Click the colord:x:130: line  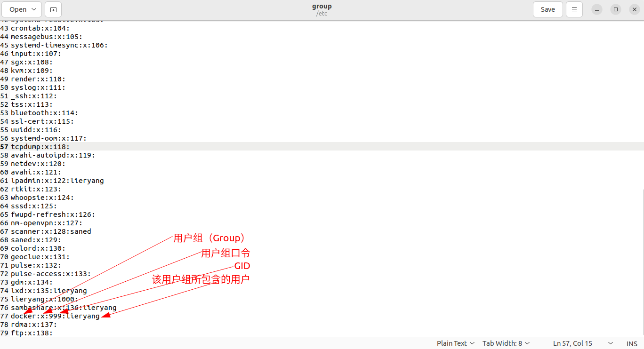click(x=38, y=248)
